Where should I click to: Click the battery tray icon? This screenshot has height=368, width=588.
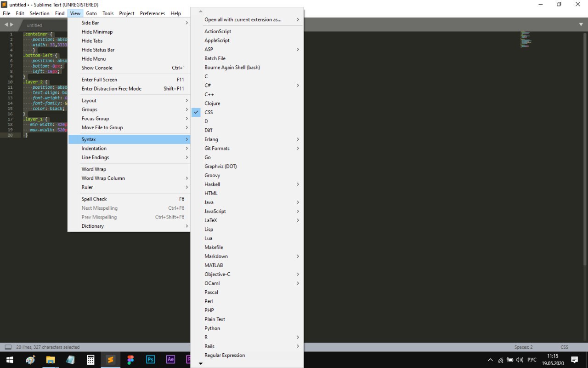[x=510, y=360]
